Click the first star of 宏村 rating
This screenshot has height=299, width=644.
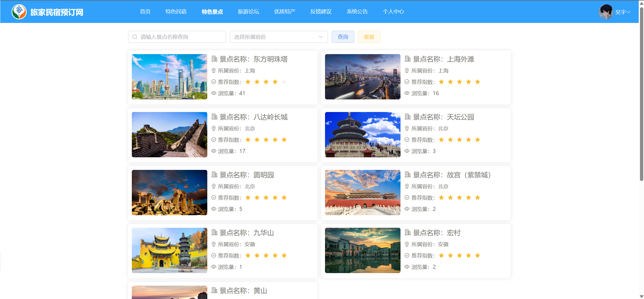441,255
